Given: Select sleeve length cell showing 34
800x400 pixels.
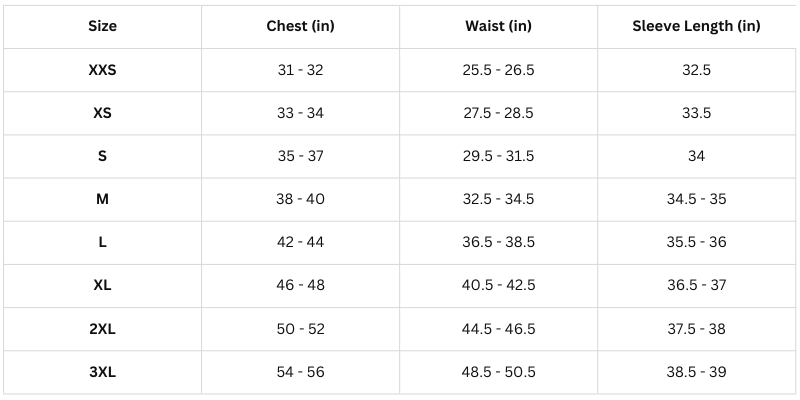Looking at the screenshot, I should pyautogui.click(x=696, y=156).
